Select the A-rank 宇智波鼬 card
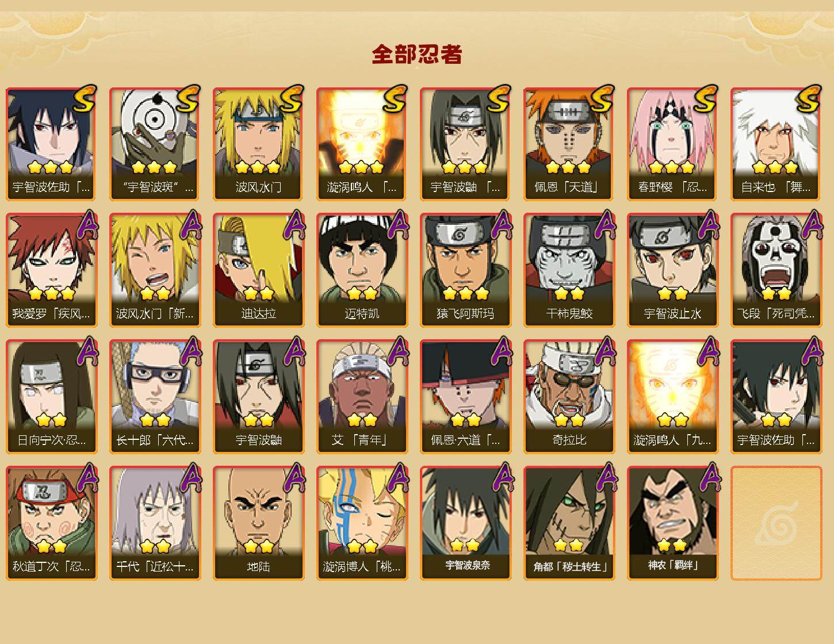The image size is (834, 644). (258, 397)
